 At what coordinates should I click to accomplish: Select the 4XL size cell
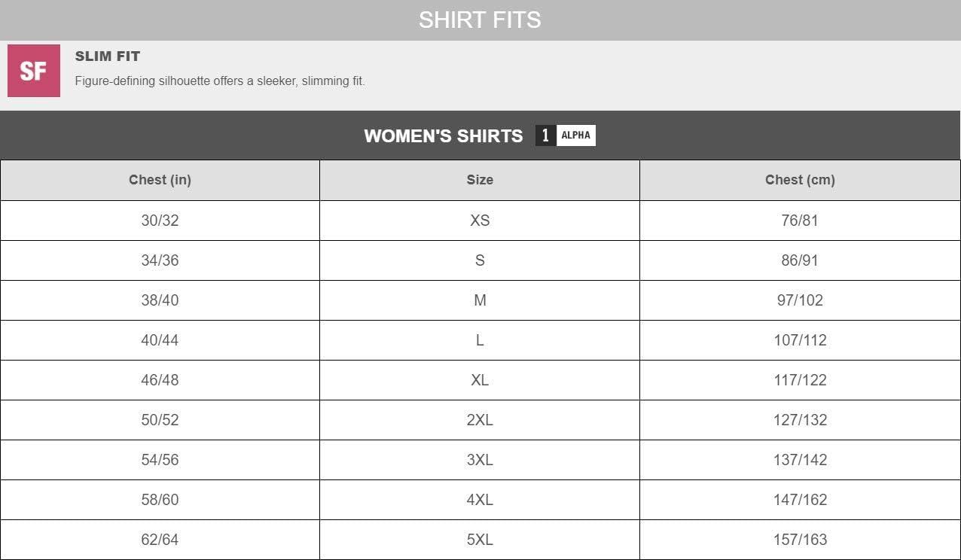(x=480, y=500)
